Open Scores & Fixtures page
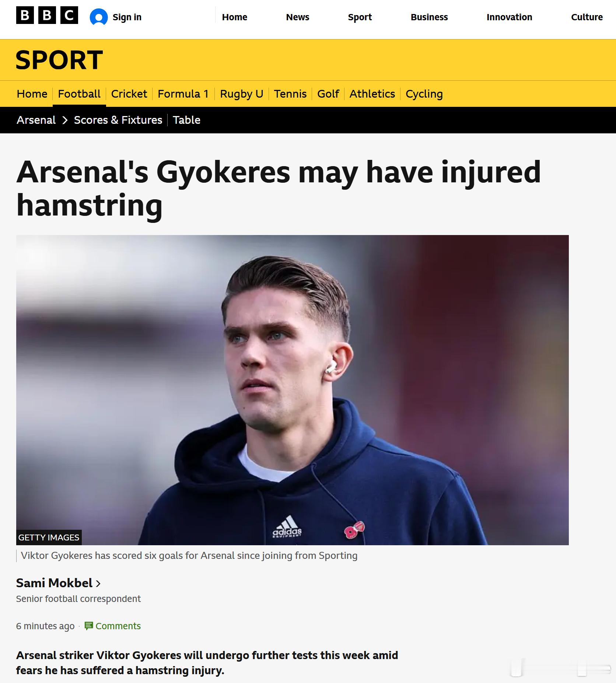Screen dimensions: 616x683 [118, 120]
